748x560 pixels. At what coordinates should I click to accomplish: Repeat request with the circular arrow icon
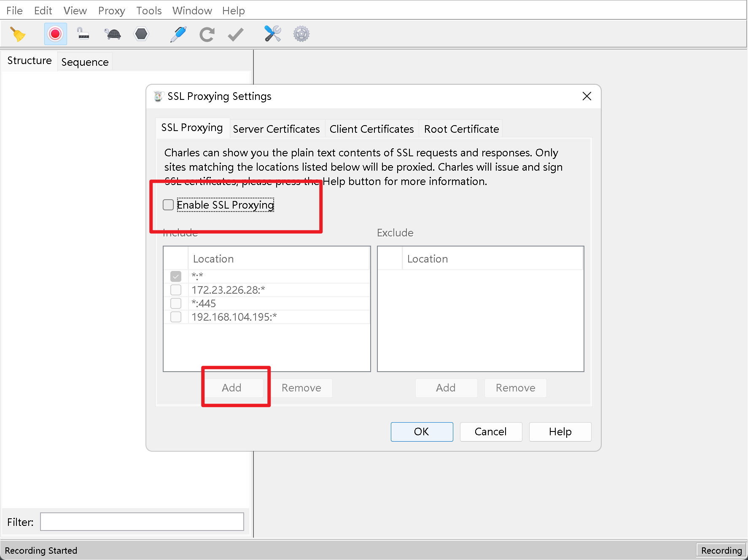pos(207,34)
